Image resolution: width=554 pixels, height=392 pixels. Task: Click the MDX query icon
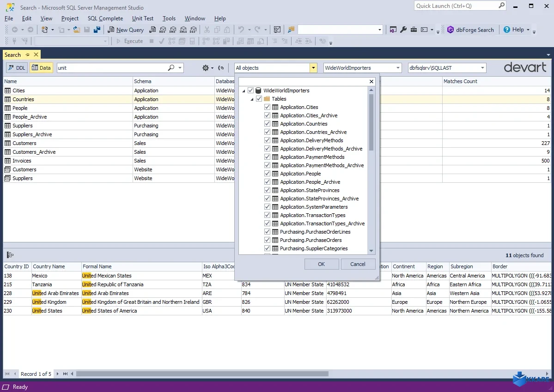click(163, 30)
